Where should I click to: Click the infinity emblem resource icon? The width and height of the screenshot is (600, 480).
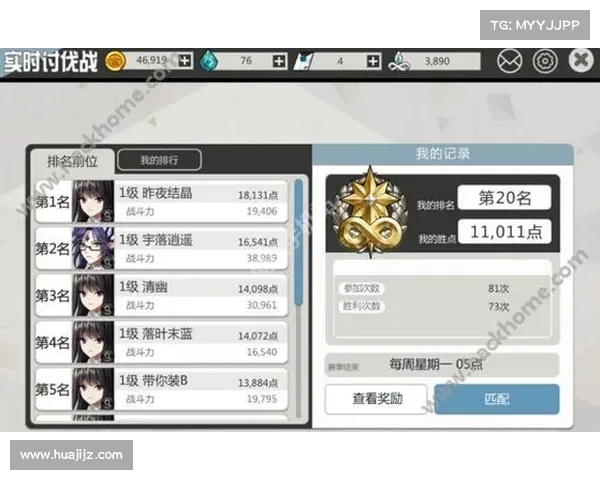click(399, 62)
